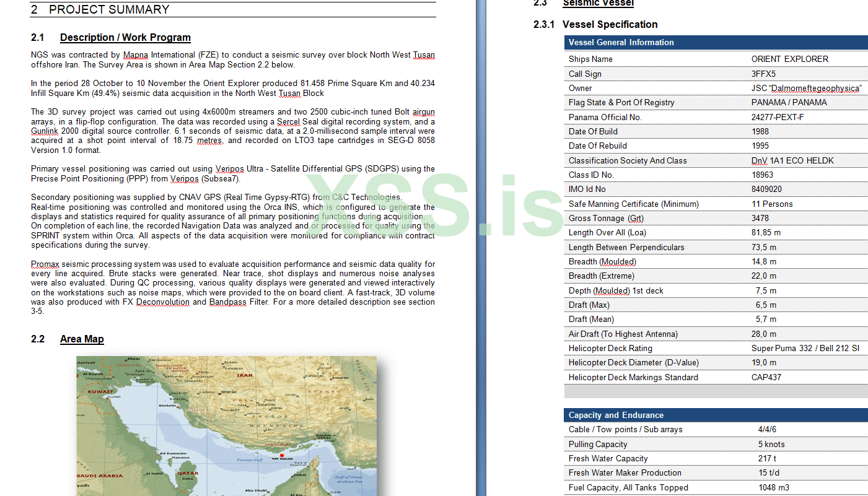
Task: Click the 'Gross Tonnage (Grt)' label
Action: pos(606,218)
